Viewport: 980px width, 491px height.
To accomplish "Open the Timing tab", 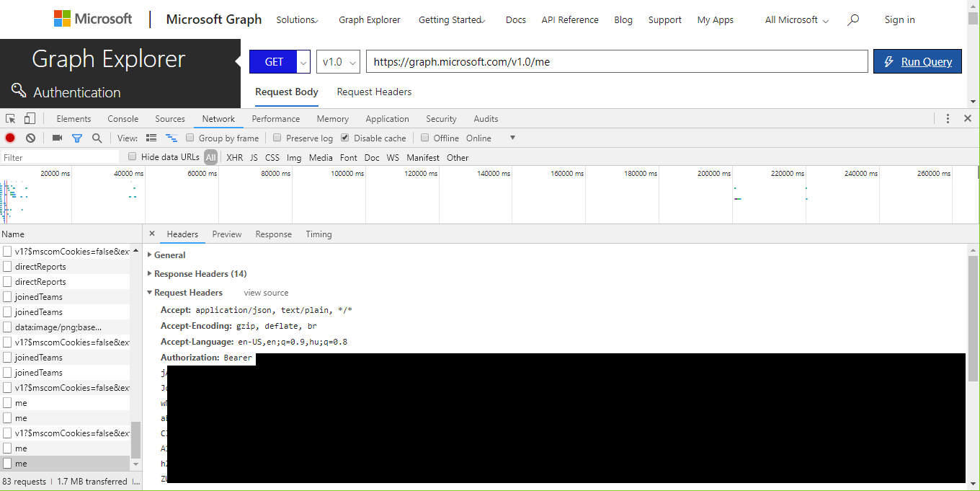I will [x=318, y=234].
